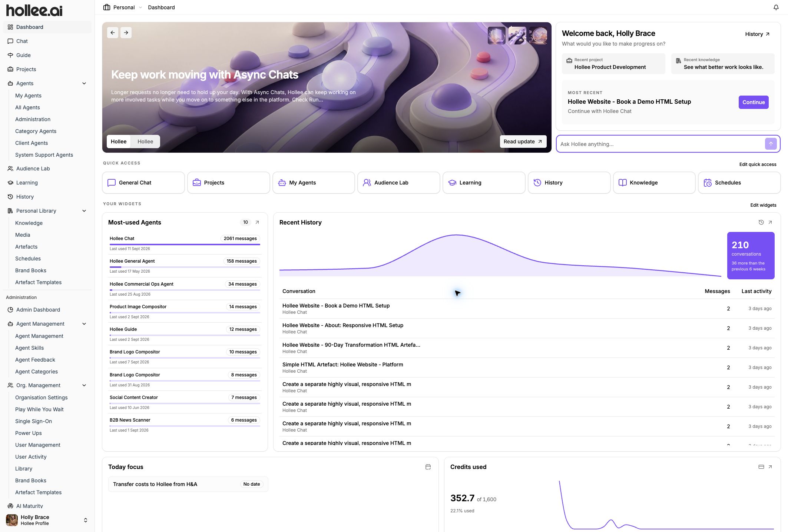The width and height of the screenshot is (788, 532).
Task: Select second Hollee banner tab
Action: pos(145,142)
